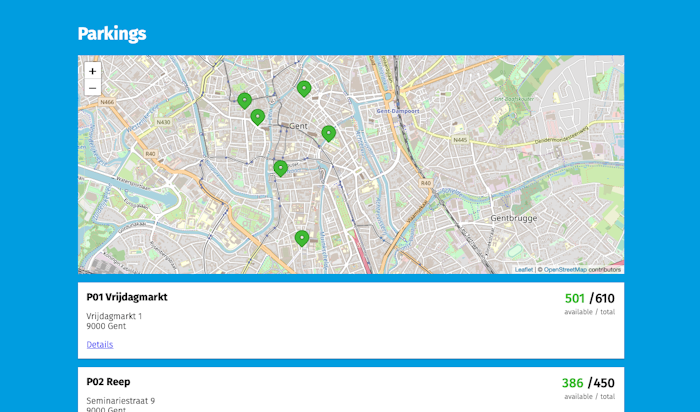Select the southernmost green parking marker
This screenshot has width=700, height=412.
[302, 238]
